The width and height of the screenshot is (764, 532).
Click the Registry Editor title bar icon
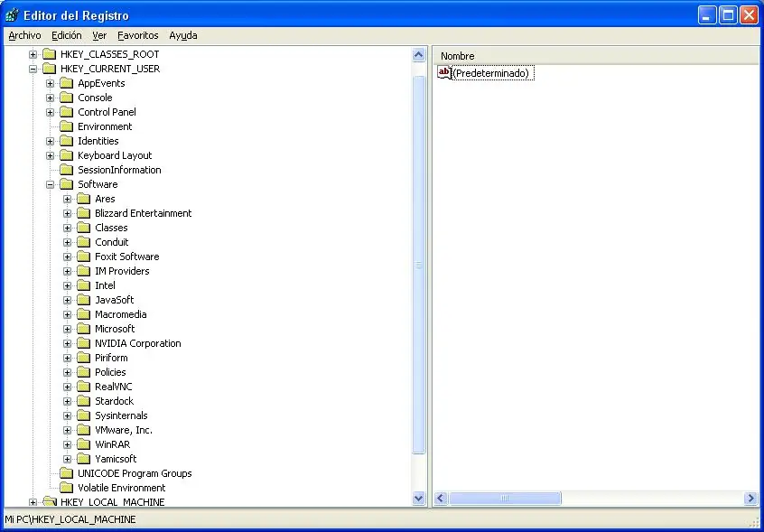(x=12, y=15)
